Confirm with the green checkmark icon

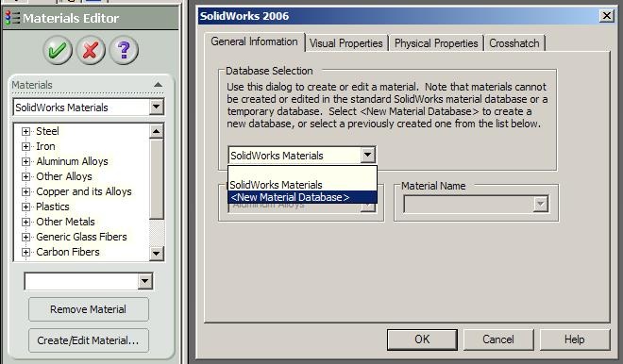click(58, 50)
